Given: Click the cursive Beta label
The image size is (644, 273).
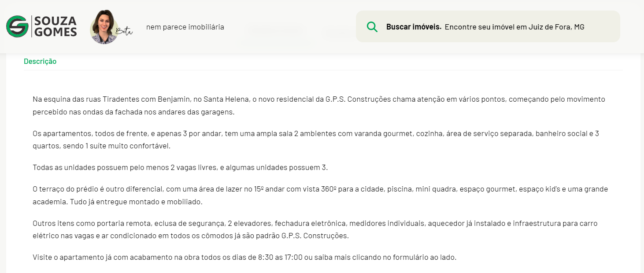Looking at the screenshot, I should click(x=124, y=31).
